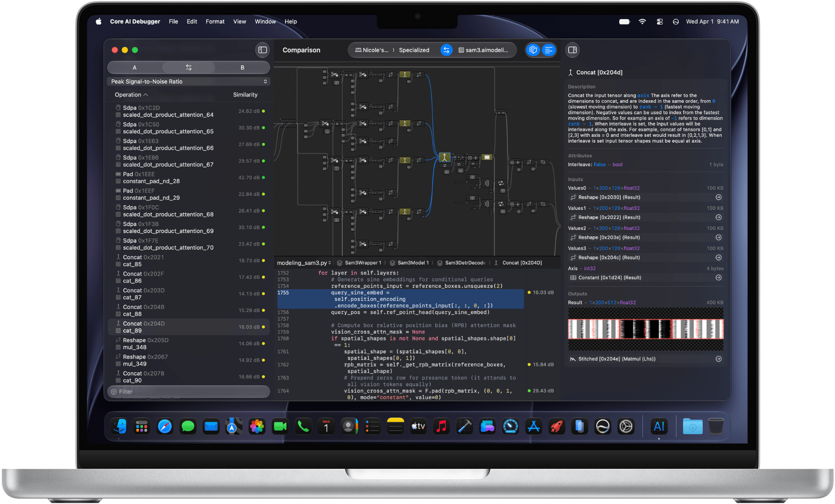Go to Reshape [0x2030] input arrow

(719, 197)
